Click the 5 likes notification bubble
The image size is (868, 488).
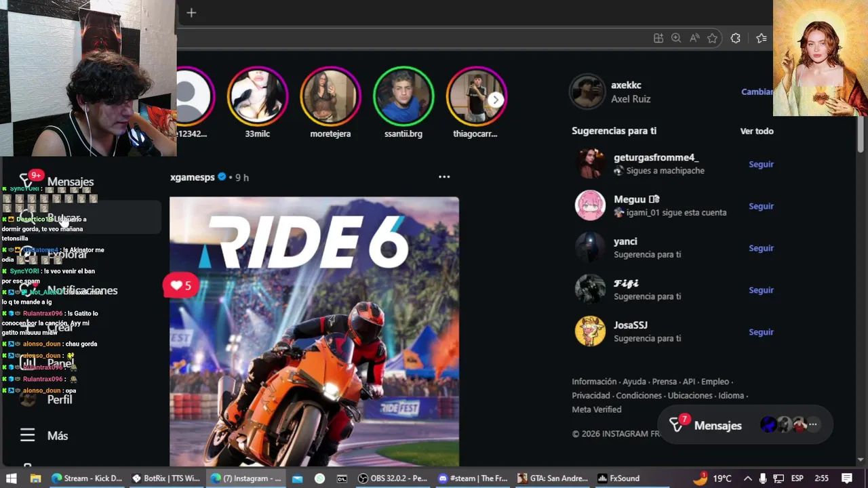(x=181, y=286)
